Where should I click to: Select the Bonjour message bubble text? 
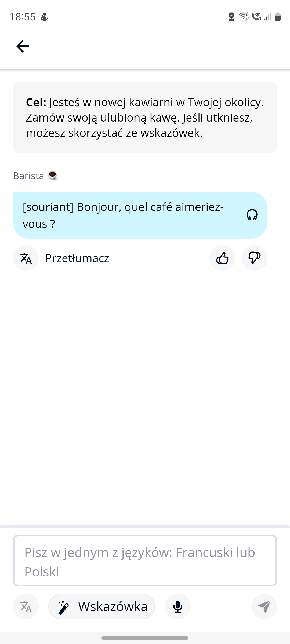(x=124, y=215)
